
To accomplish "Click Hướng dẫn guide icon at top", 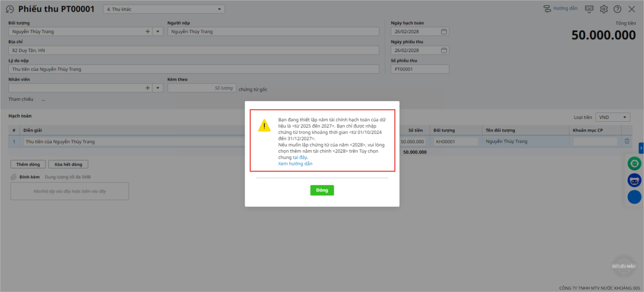I will tap(560, 8).
